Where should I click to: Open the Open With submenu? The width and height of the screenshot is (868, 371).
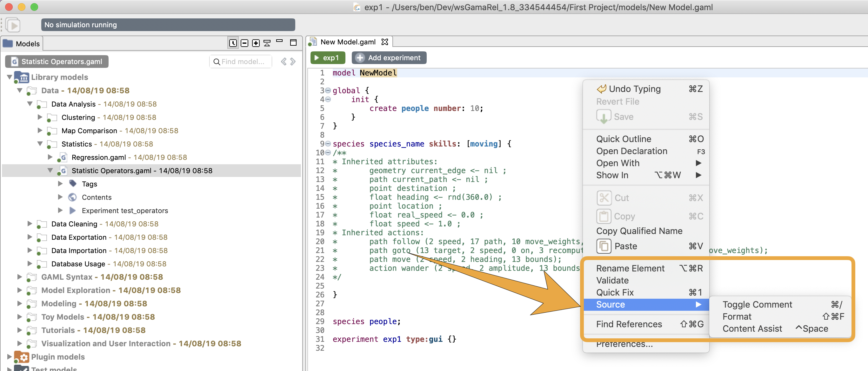(646, 163)
